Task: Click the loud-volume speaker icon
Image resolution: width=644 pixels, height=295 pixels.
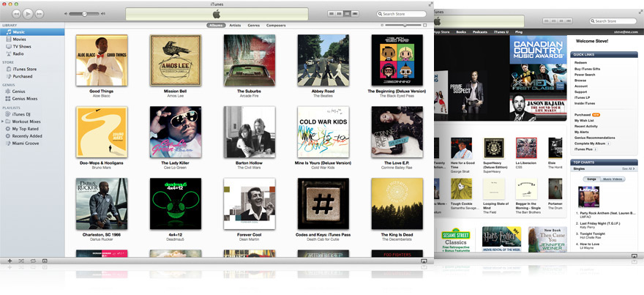Action: click(103, 14)
